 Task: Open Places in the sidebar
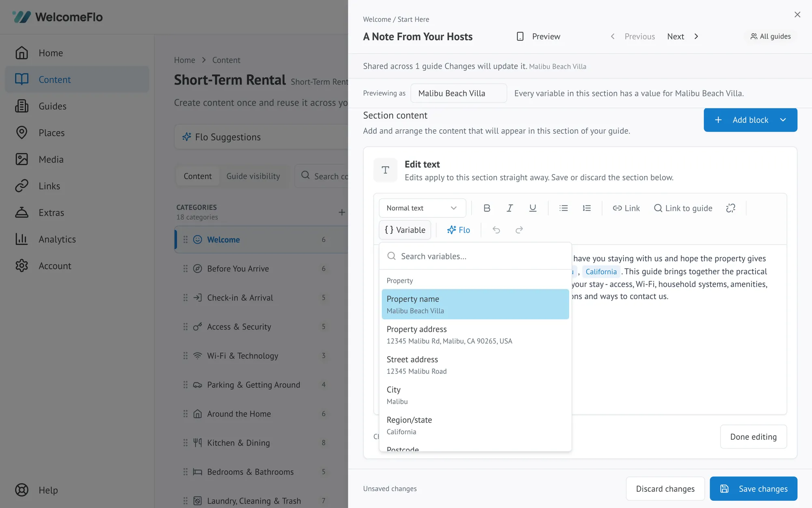77,133
